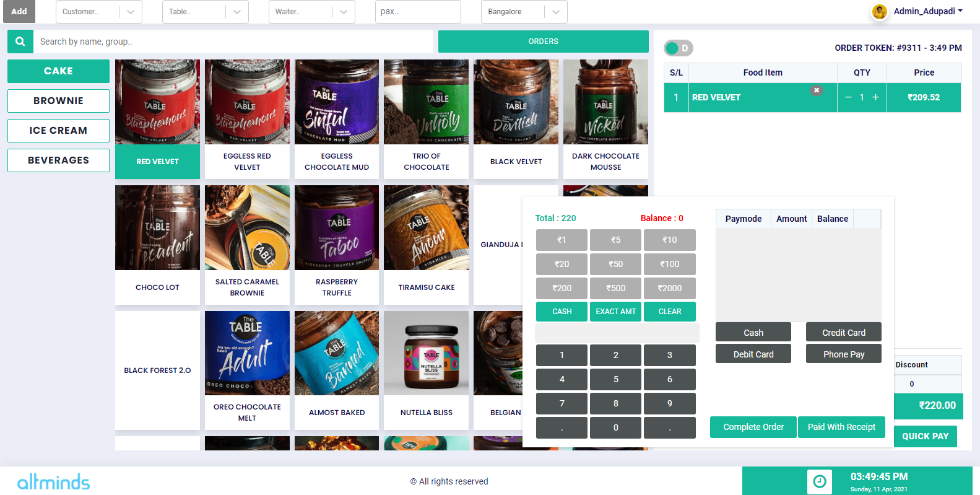Click the Admin_Adupadi avatar icon
The height and width of the screenshot is (495, 980).
pyautogui.click(x=879, y=12)
